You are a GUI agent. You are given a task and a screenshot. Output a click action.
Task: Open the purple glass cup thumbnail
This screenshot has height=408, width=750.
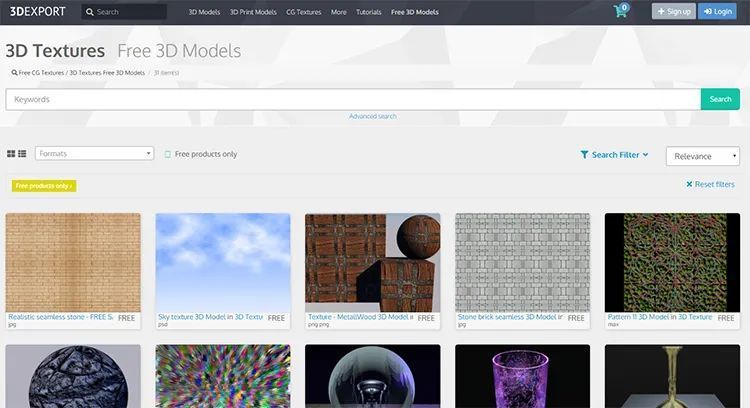523,376
